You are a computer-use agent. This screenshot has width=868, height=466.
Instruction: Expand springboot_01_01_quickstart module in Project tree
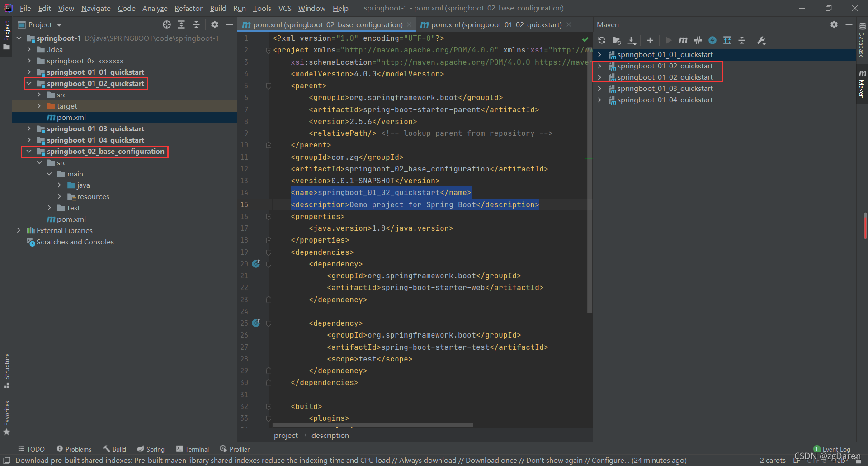[x=29, y=72]
